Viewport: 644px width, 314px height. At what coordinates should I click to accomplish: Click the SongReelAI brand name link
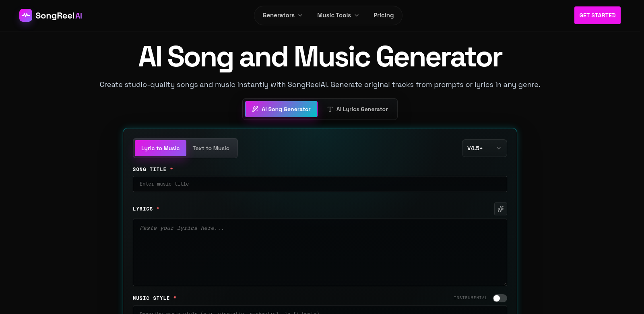[59, 16]
